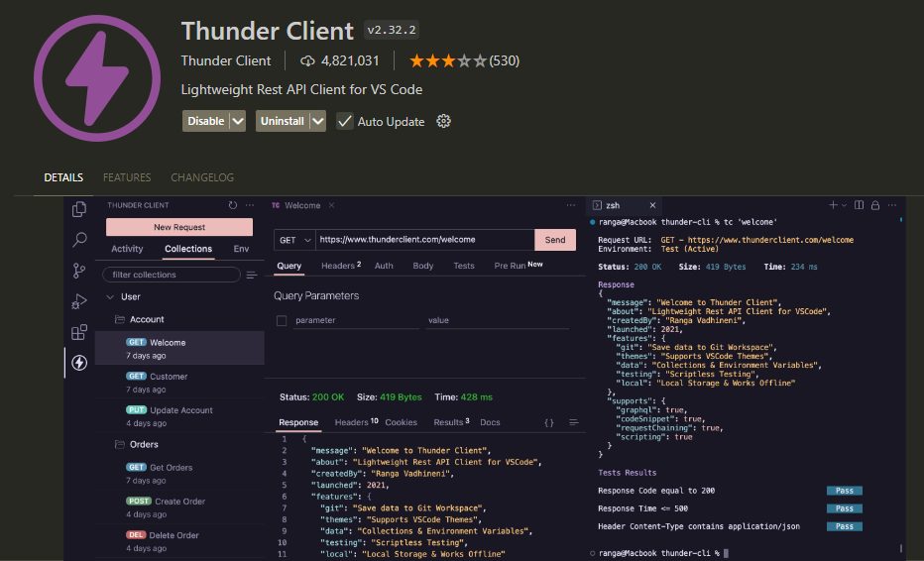
Task: Select the Thunder Client lightning icon in activity bar
Action: point(79,363)
